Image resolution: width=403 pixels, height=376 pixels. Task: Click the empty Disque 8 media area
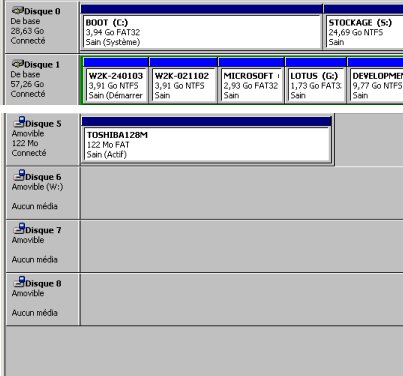point(242,299)
